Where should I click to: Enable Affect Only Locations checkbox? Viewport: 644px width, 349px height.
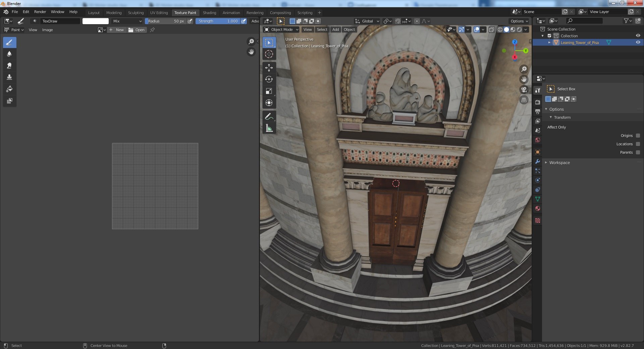tap(638, 144)
